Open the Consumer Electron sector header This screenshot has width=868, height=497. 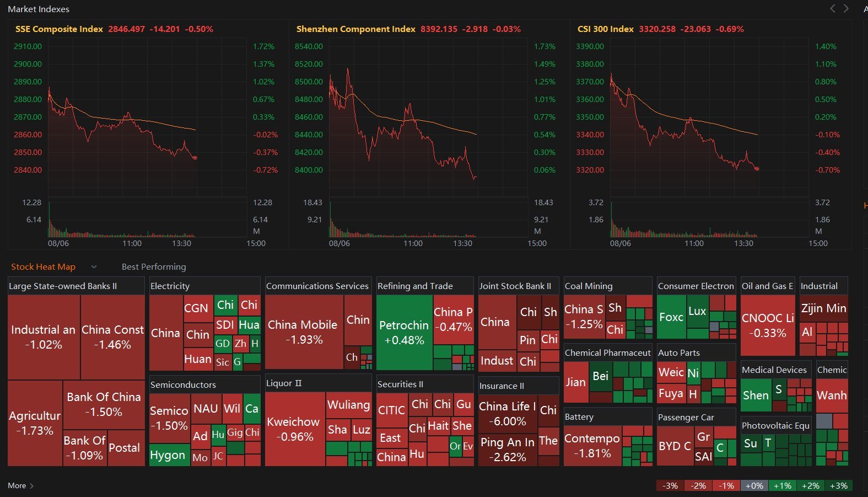pos(697,286)
